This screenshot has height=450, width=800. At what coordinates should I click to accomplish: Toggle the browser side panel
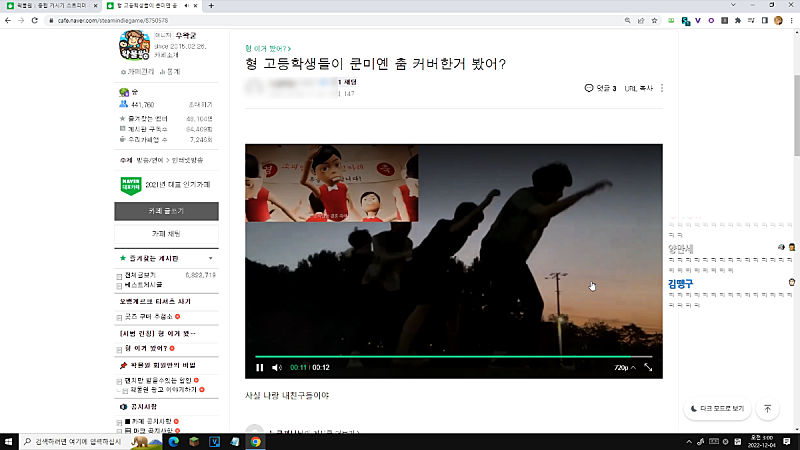(x=764, y=20)
